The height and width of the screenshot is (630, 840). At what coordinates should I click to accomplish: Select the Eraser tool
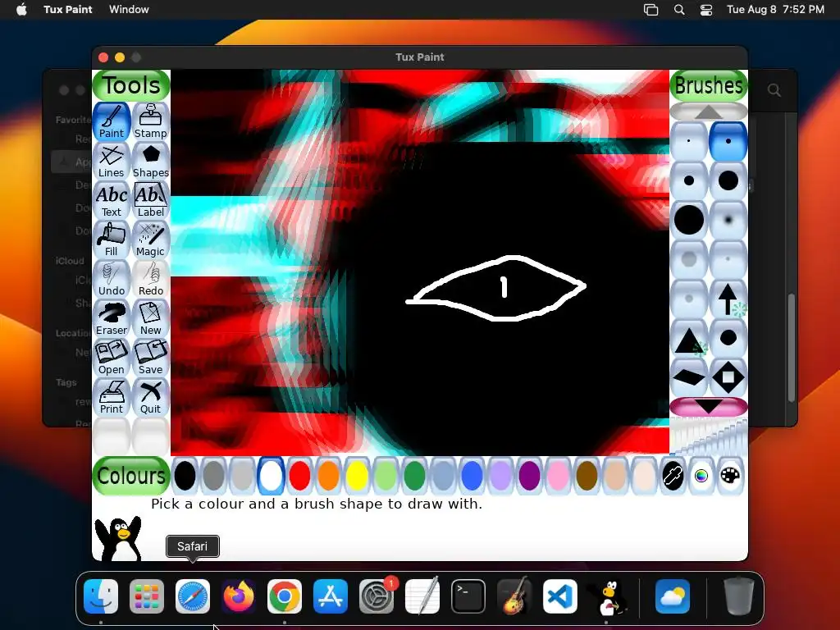tap(112, 318)
